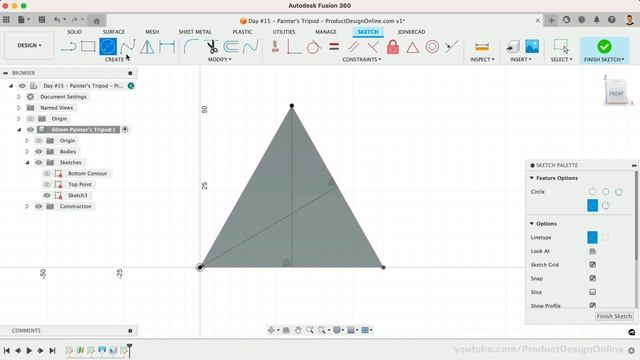This screenshot has height=360, width=640.
Task: Expand Document Settings tree node
Action: [x=19, y=97]
